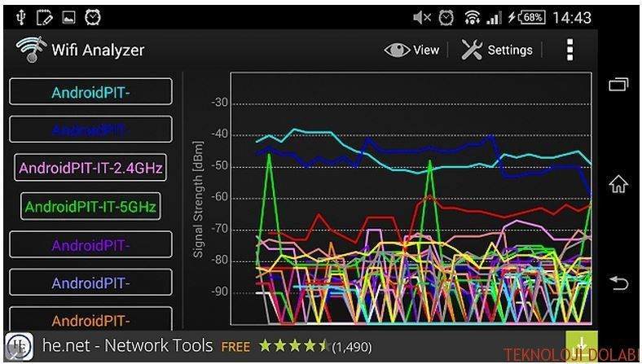The height and width of the screenshot is (364, 642).
Task: Click the View label text
Action: (426, 50)
